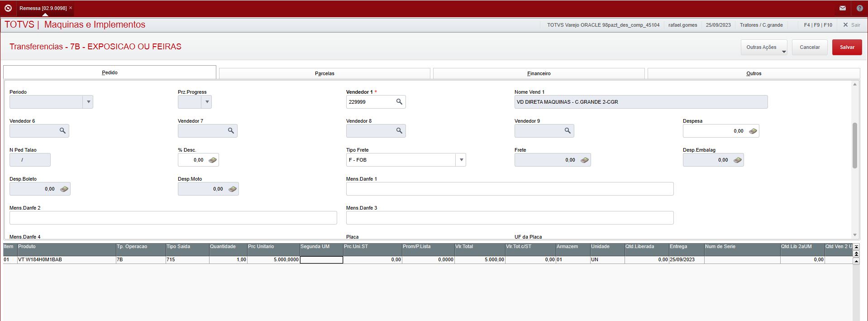Open the Outras Ações dropdown

(x=764, y=47)
